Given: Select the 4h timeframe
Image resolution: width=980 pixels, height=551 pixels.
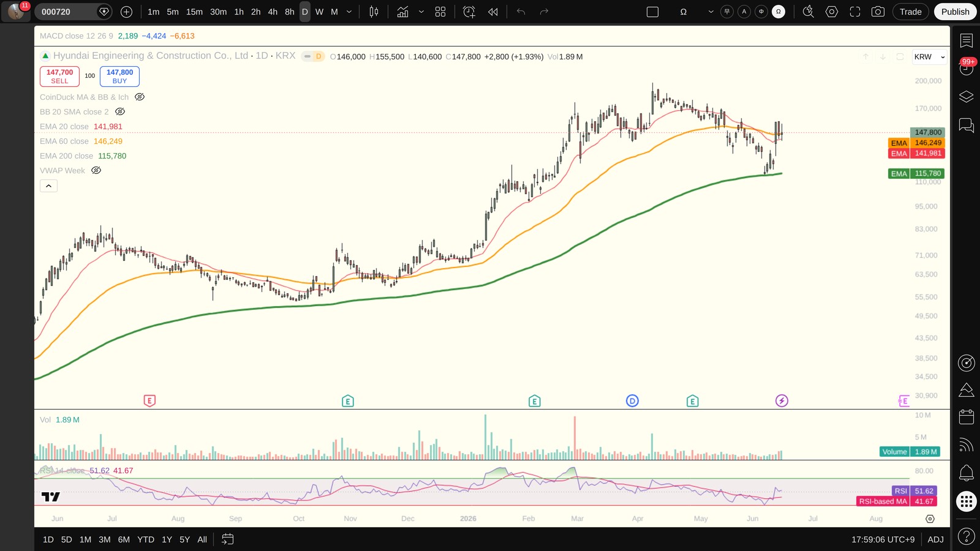Looking at the screenshot, I should [273, 12].
